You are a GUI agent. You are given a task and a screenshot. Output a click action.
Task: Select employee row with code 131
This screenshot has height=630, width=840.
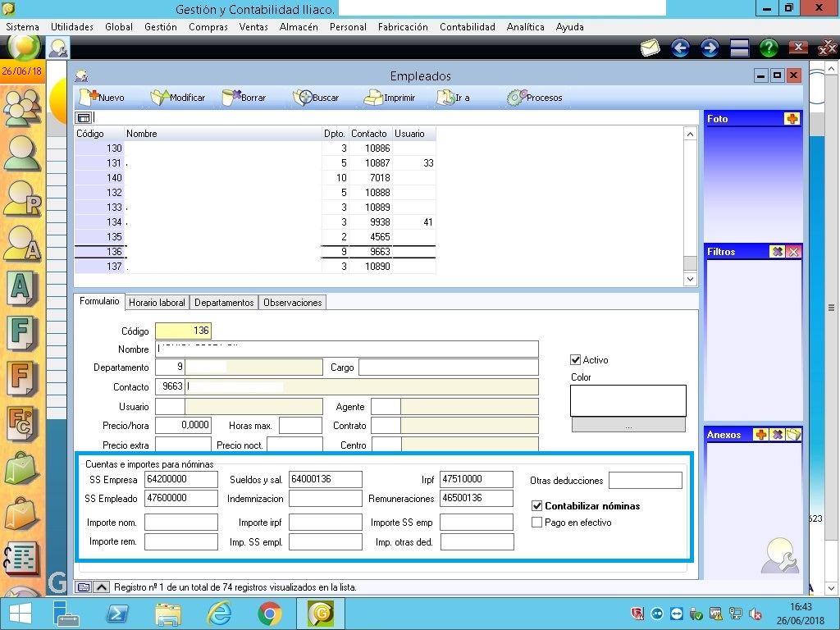[255, 163]
